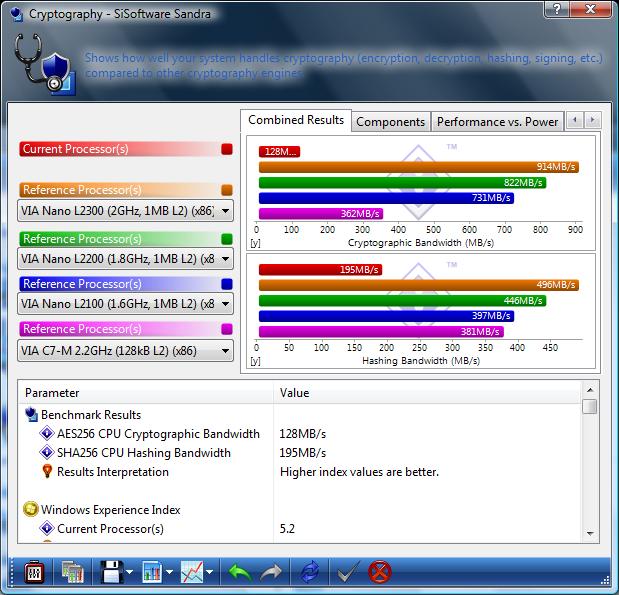Click the 128MB/s value cell

tap(303, 434)
